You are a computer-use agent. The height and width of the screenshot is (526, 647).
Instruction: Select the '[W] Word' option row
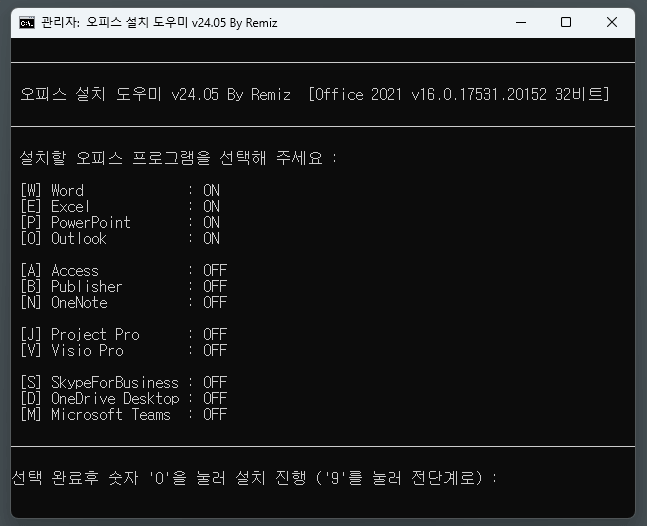(x=120, y=190)
